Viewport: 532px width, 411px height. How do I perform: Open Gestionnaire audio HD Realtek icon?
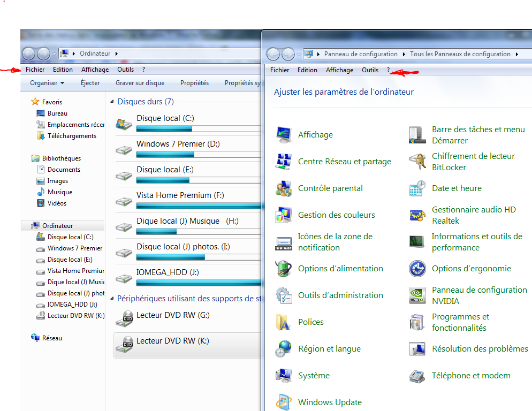(417, 215)
